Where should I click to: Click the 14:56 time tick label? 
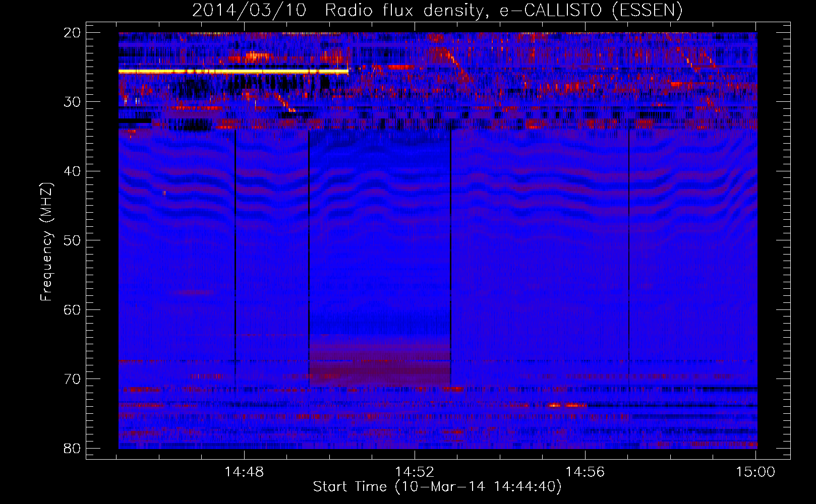point(585,472)
